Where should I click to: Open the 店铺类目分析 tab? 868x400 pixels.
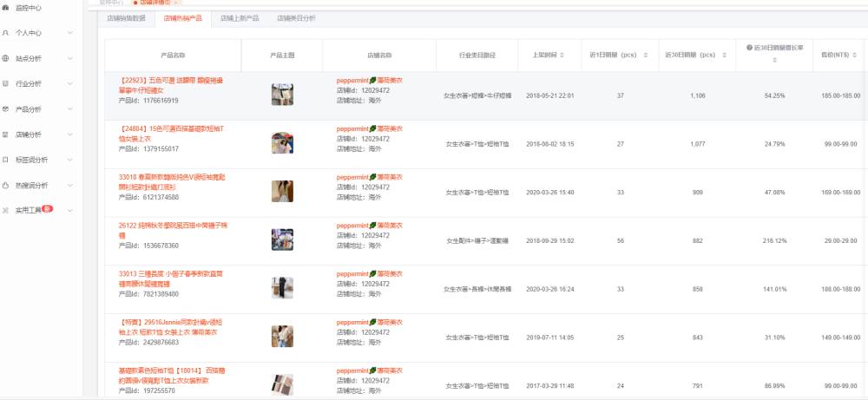pos(296,18)
